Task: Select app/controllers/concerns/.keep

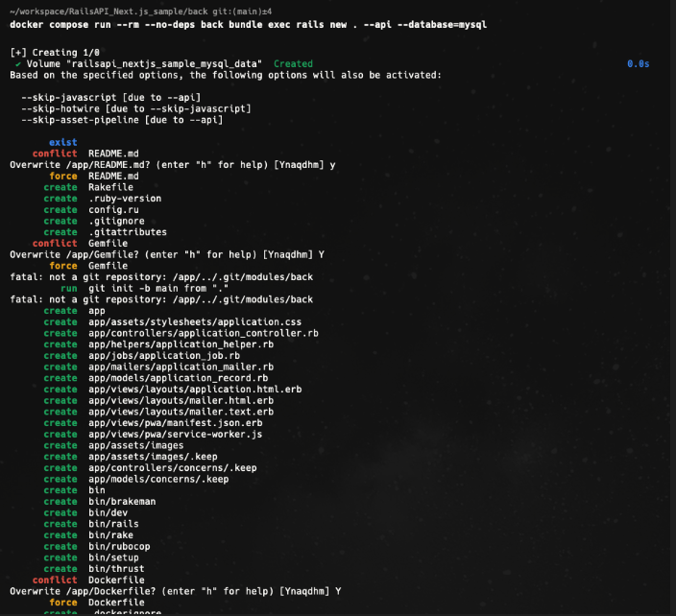Action: tap(173, 468)
